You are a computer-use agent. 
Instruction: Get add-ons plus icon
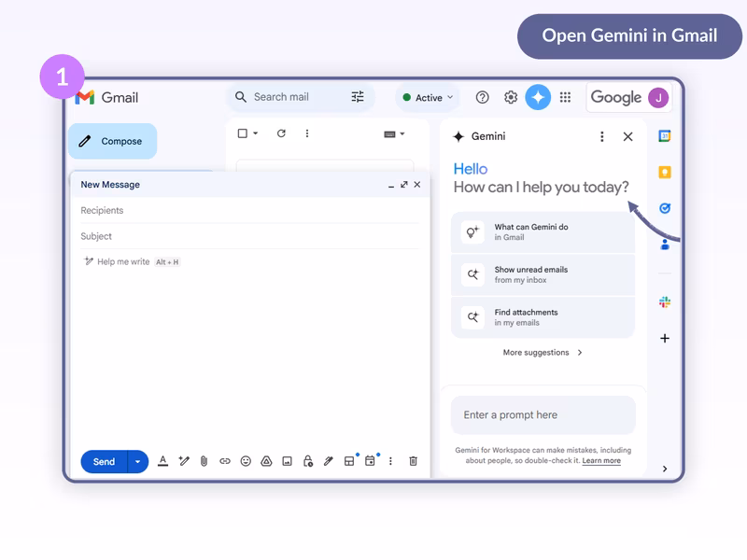(x=665, y=338)
